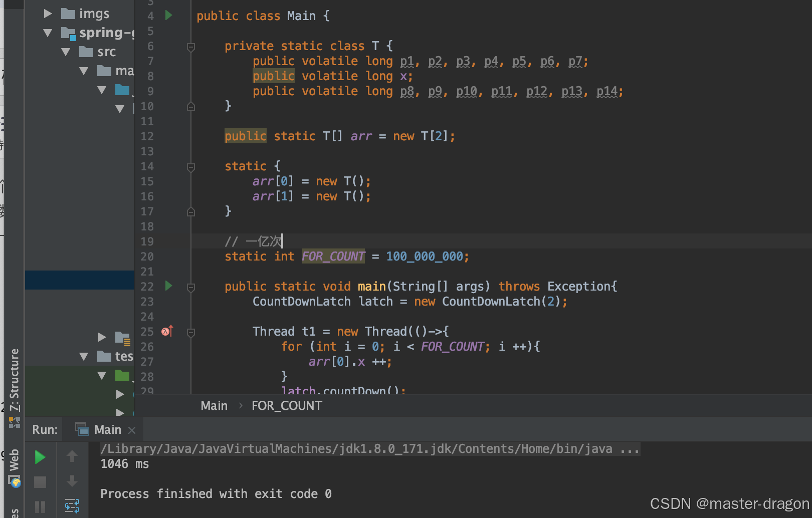Click the down arrow in the Run toolbar

(x=72, y=481)
